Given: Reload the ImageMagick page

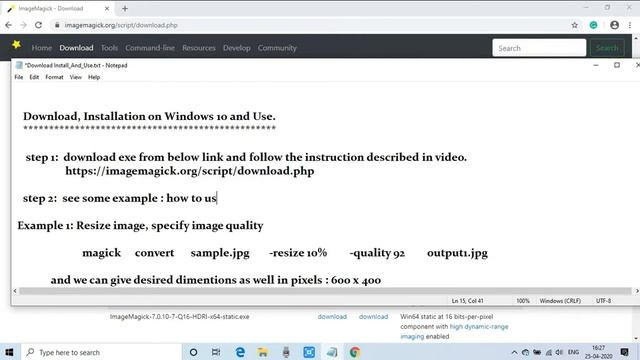Looking at the screenshot, I should [x=38, y=25].
